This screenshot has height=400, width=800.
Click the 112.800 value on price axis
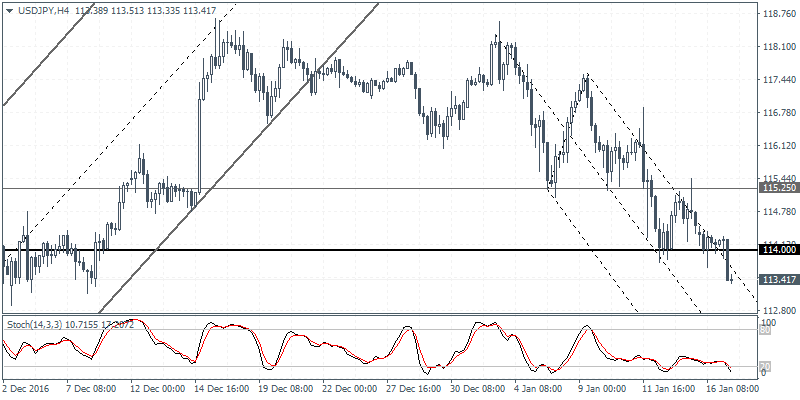tap(777, 311)
